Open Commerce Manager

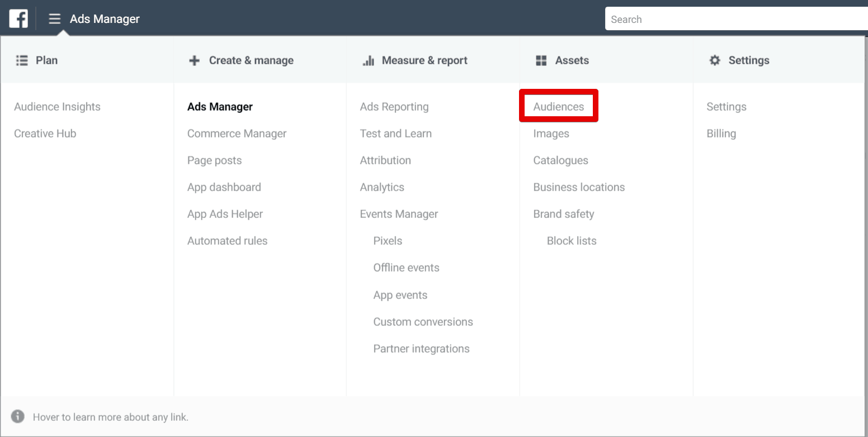pos(237,134)
